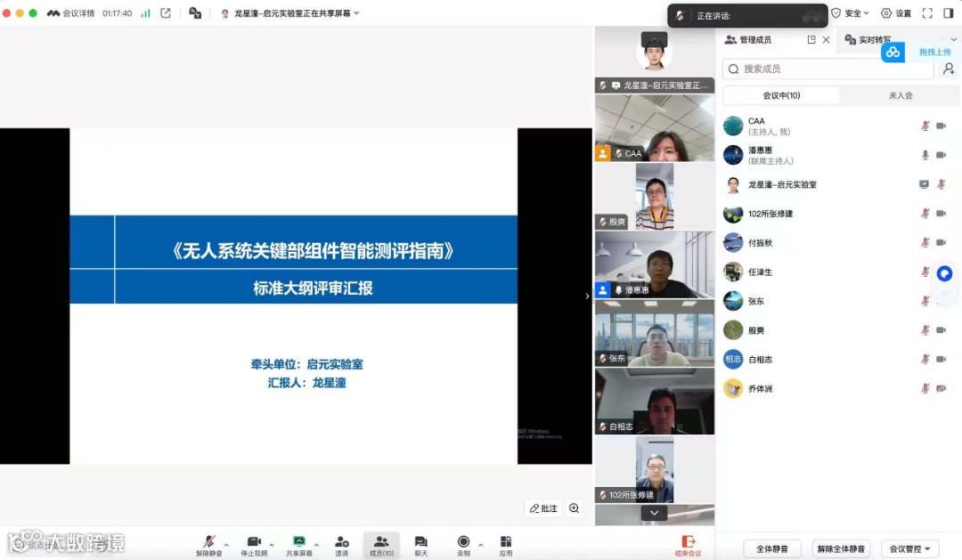The image size is (962, 560).
Task: Toggle 潘惠惠 camera icon
Action: (942, 155)
